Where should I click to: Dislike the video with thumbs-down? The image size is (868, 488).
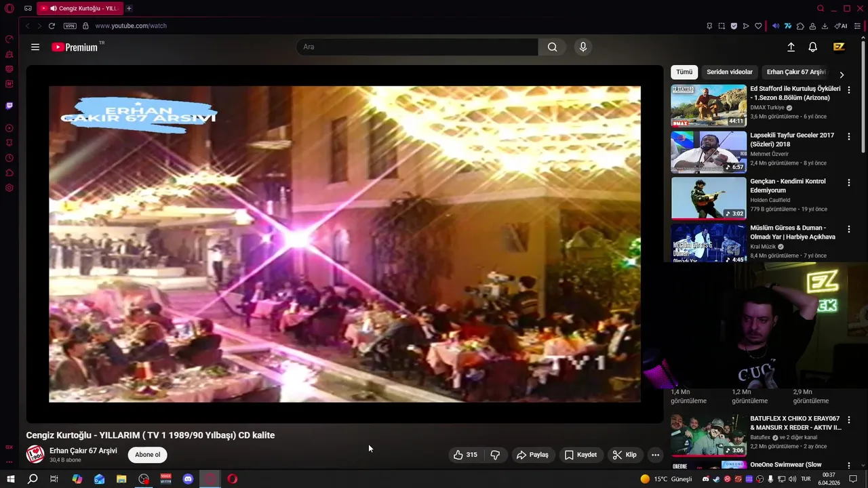tap(495, 455)
